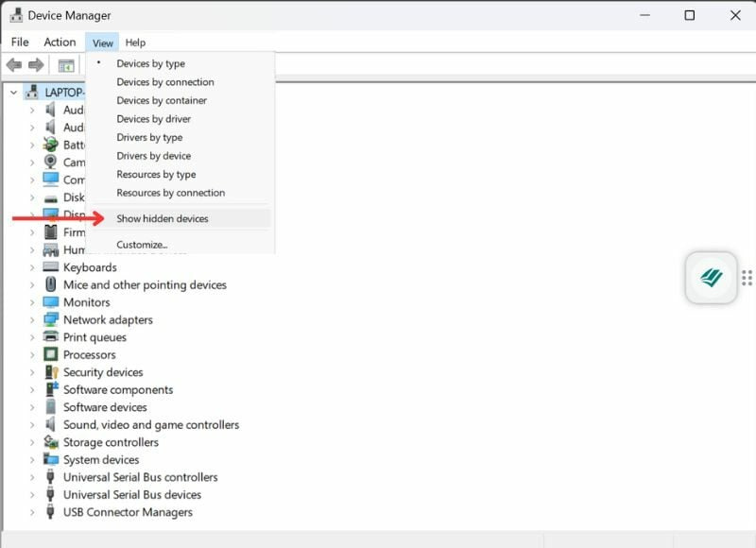Screen dimensions: 756x548
Task: Select Resources by type view option
Action: [156, 175]
